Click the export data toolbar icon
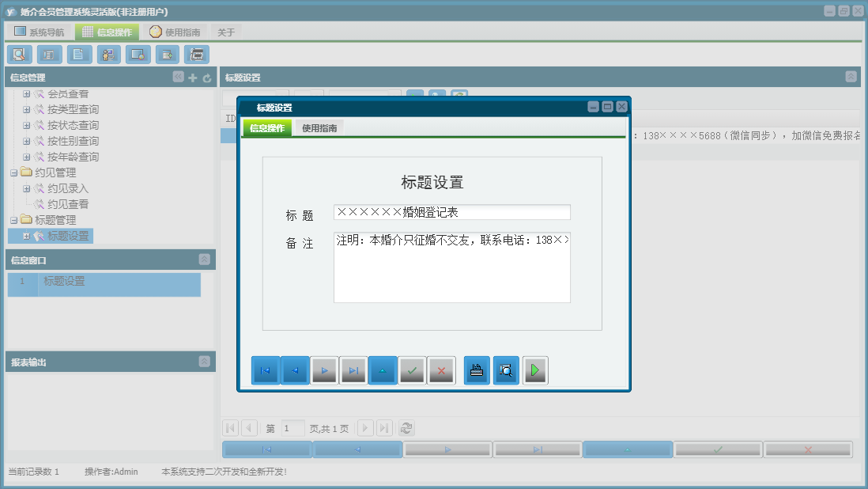The image size is (868, 489). (x=167, y=54)
